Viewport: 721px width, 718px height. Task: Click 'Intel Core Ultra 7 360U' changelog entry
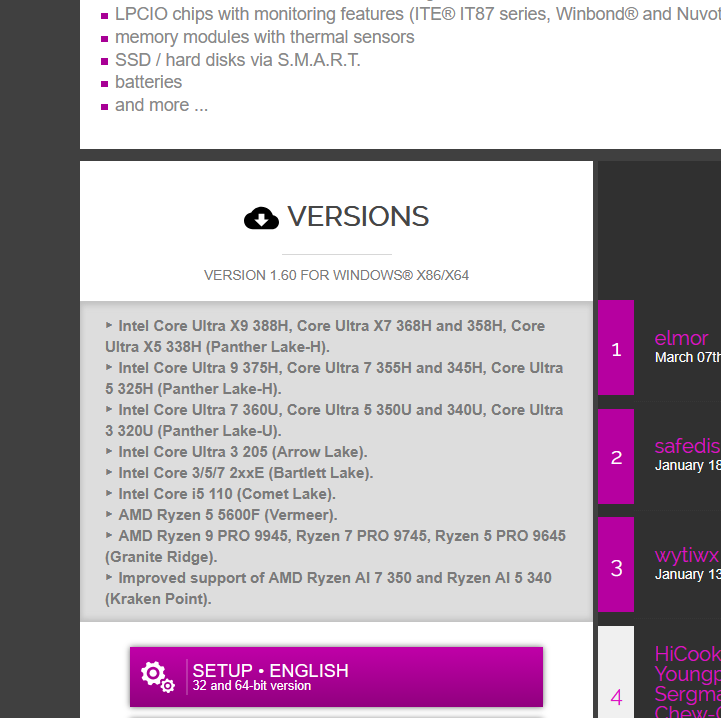tap(334, 420)
